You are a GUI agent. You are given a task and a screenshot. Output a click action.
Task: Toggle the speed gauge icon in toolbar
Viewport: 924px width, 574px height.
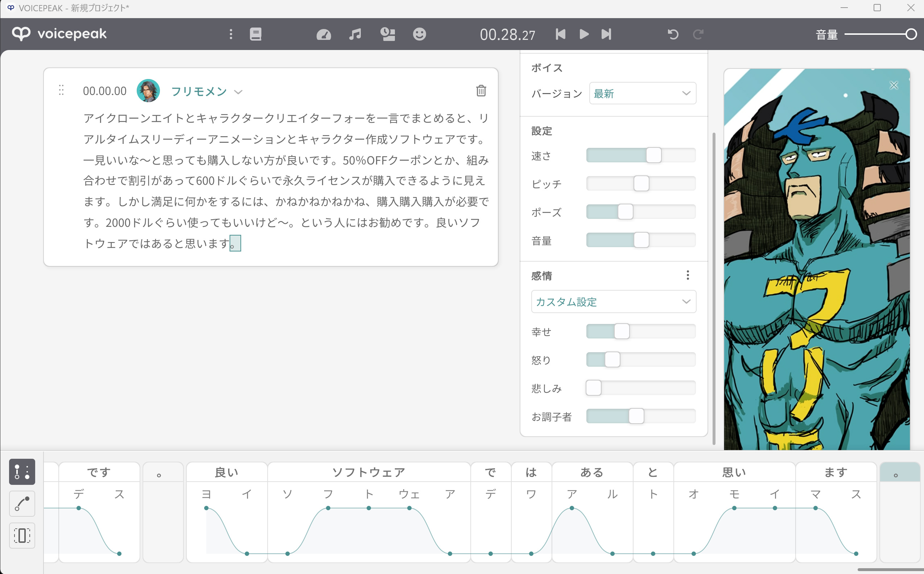tap(323, 34)
